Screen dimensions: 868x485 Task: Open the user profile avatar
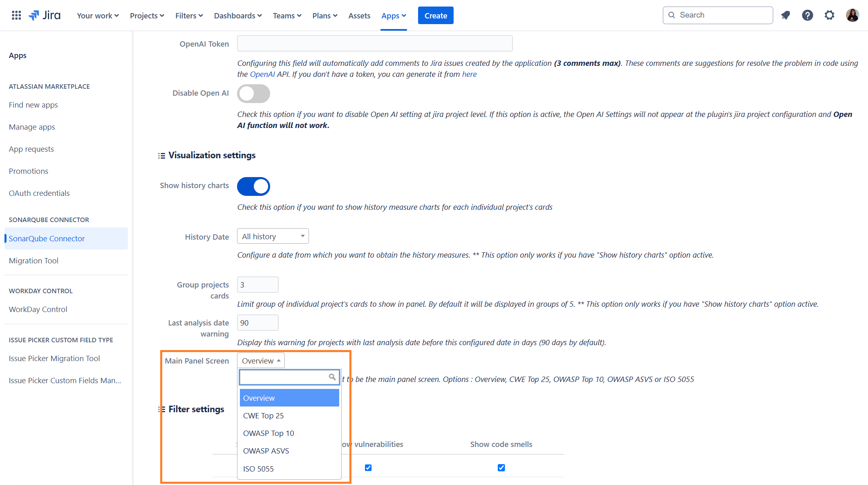click(852, 16)
